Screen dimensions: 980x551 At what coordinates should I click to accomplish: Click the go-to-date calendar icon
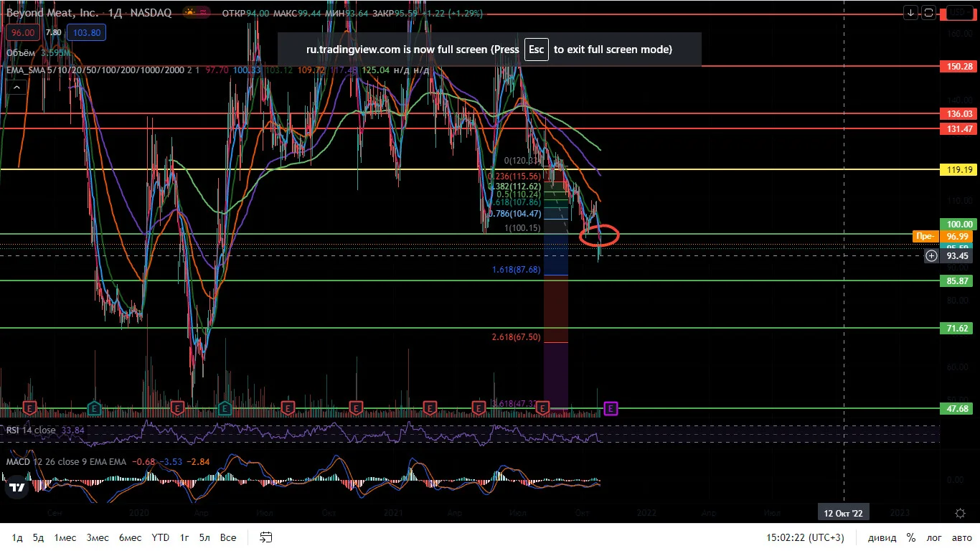coord(266,537)
